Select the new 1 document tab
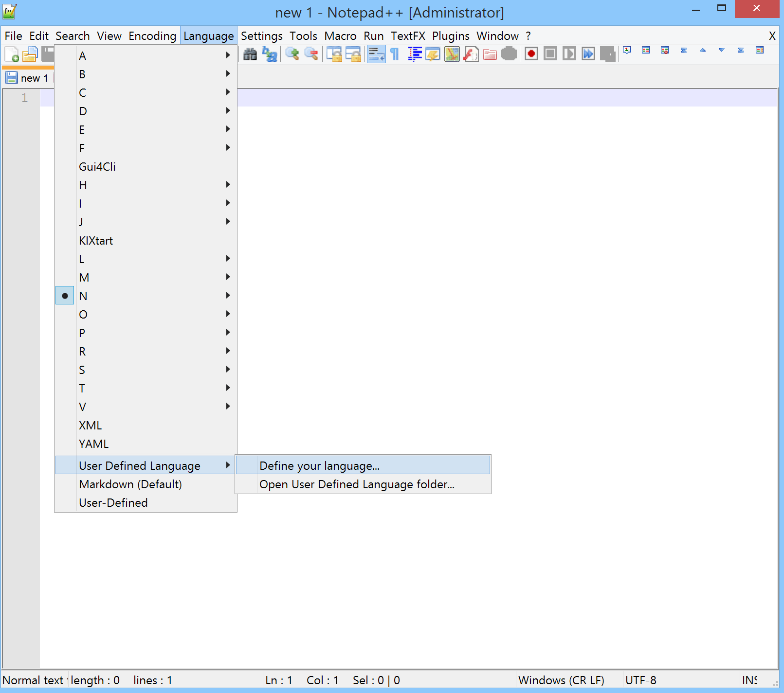The width and height of the screenshot is (784, 693). (28, 78)
